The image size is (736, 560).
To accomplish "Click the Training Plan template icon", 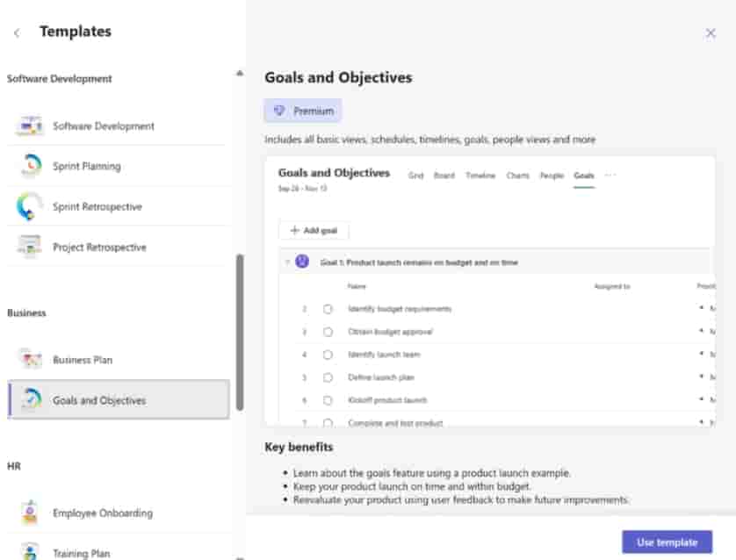I will click(29, 552).
